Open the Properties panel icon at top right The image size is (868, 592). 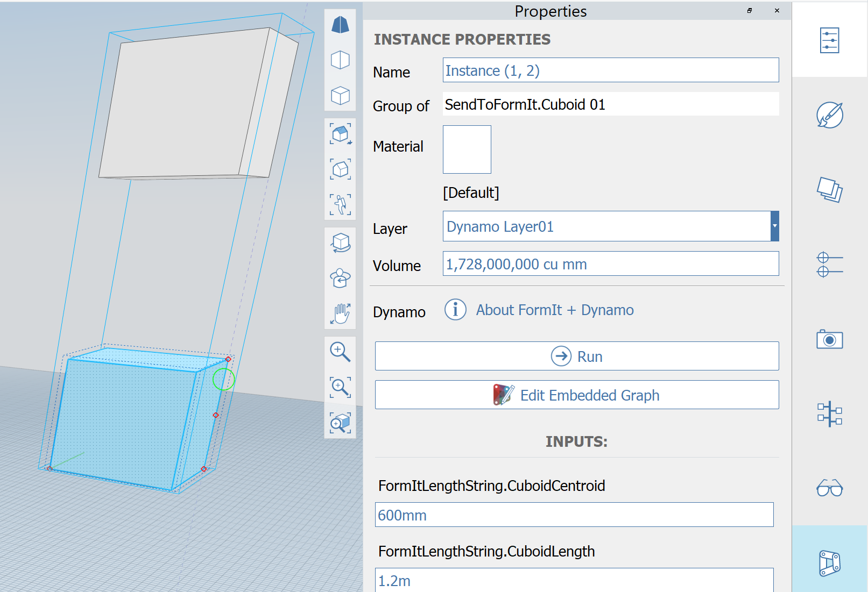[829, 39]
